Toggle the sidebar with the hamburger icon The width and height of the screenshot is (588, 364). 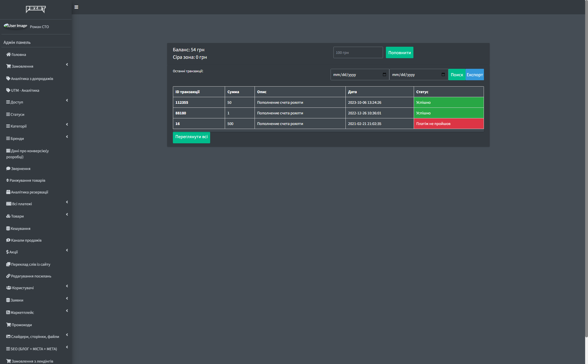click(76, 7)
